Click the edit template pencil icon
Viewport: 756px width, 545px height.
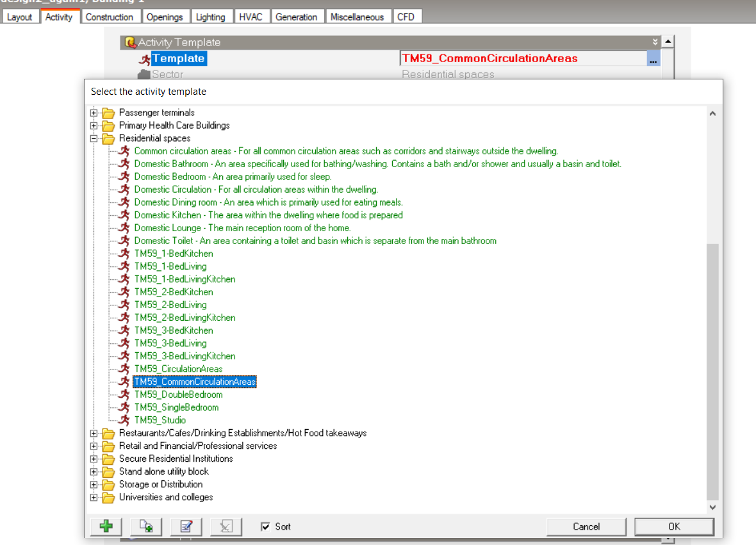click(x=186, y=526)
